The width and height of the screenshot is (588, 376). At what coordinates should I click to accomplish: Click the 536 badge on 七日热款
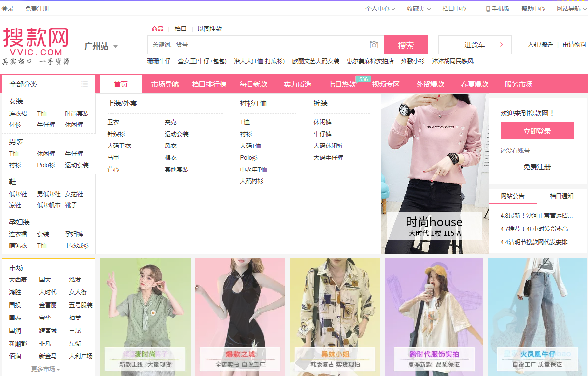pos(363,79)
